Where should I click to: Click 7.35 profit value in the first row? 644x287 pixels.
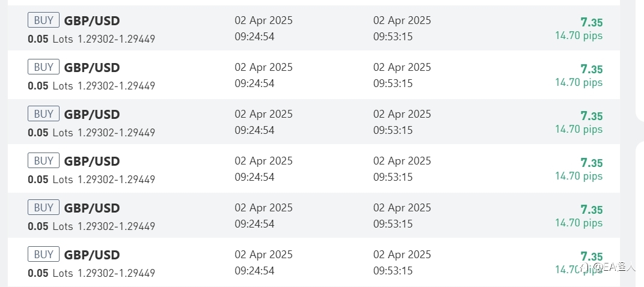click(592, 22)
